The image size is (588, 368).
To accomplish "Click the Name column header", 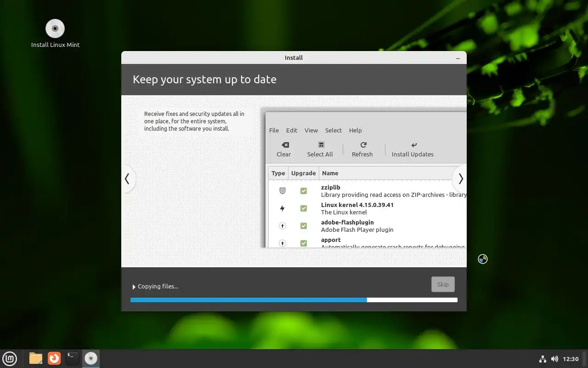I will (330, 173).
